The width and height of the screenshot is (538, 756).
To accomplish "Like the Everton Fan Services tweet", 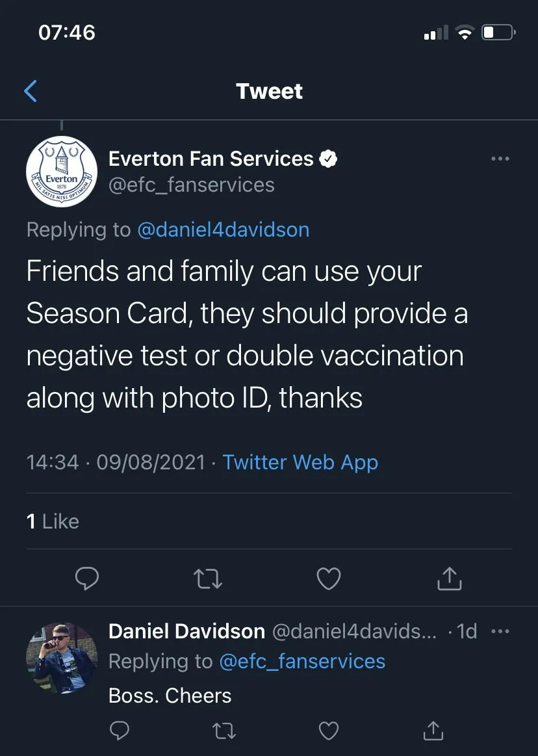I will (x=328, y=578).
